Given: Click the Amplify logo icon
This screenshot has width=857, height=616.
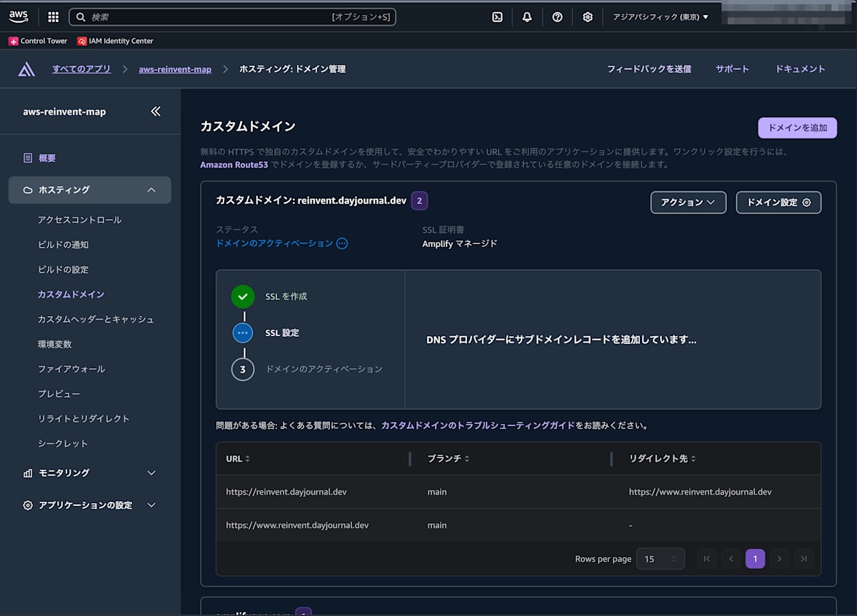Looking at the screenshot, I should (26, 69).
